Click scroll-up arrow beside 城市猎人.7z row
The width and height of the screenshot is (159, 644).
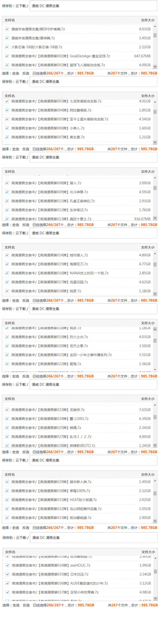point(155,254)
